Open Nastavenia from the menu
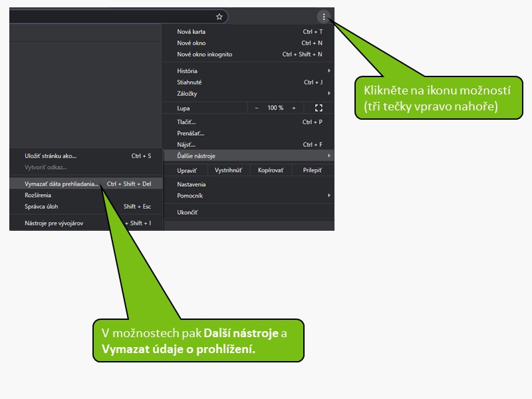This screenshot has height=399, width=532. (192, 184)
